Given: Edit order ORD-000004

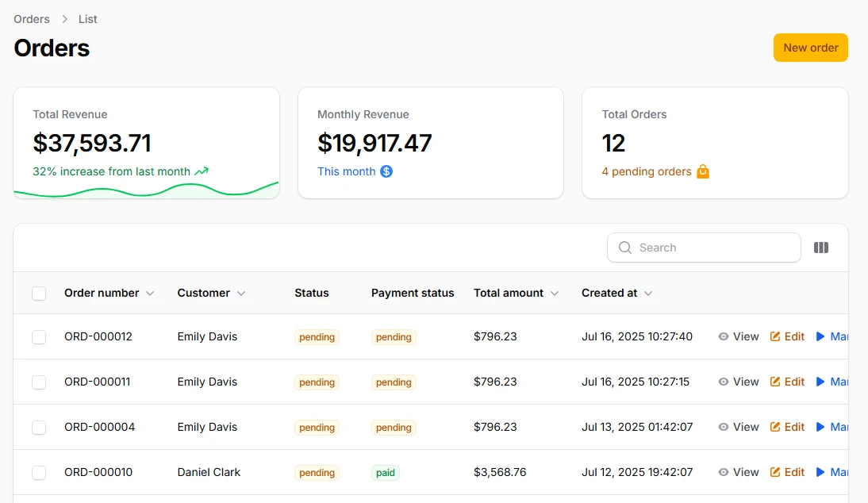Looking at the screenshot, I should point(787,427).
